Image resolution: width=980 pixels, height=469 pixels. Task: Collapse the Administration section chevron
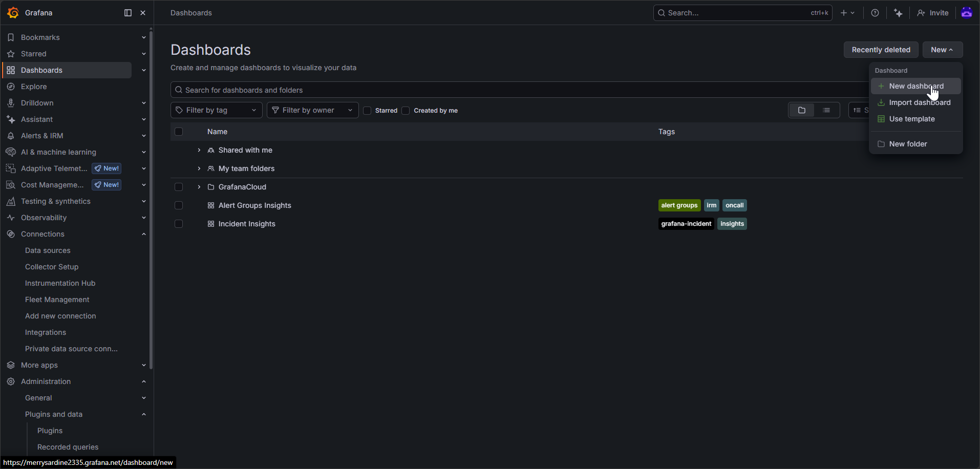pyautogui.click(x=144, y=381)
